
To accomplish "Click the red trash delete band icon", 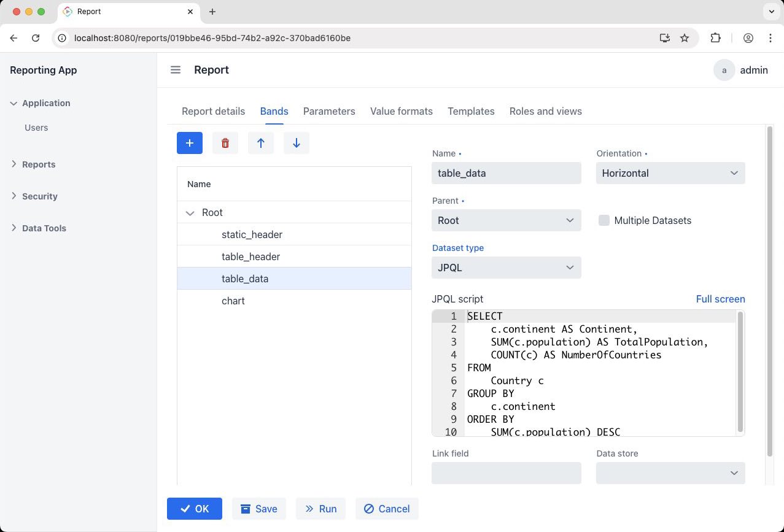I will [x=225, y=143].
